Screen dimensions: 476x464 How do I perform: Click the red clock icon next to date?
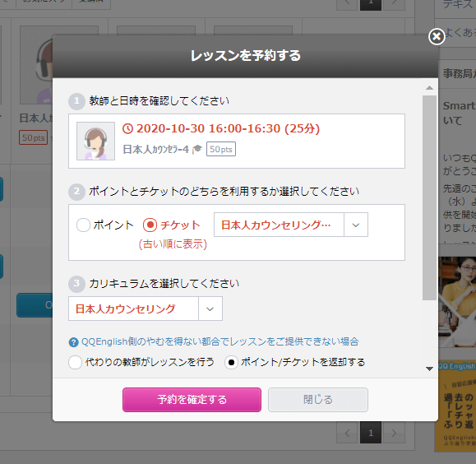click(x=127, y=128)
